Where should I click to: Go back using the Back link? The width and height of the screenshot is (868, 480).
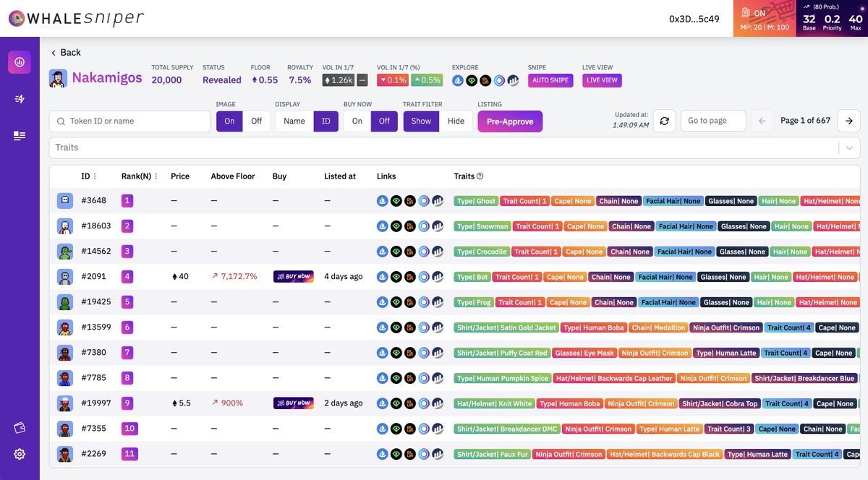(65, 53)
